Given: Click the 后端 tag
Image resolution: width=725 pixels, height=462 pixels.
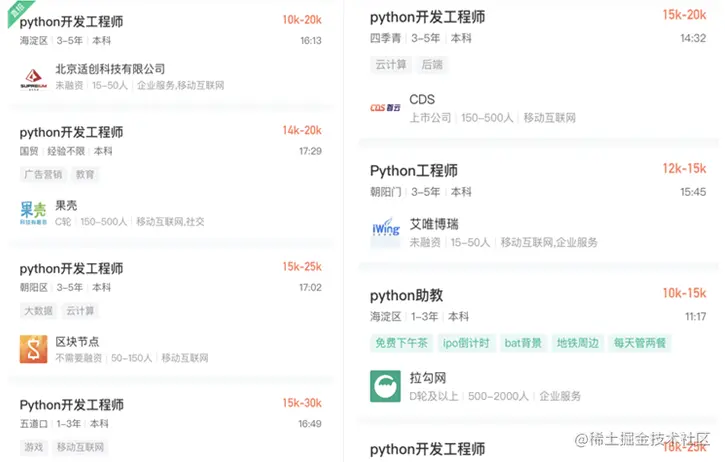Looking at the screenshot, I should [x=432, y=64].
